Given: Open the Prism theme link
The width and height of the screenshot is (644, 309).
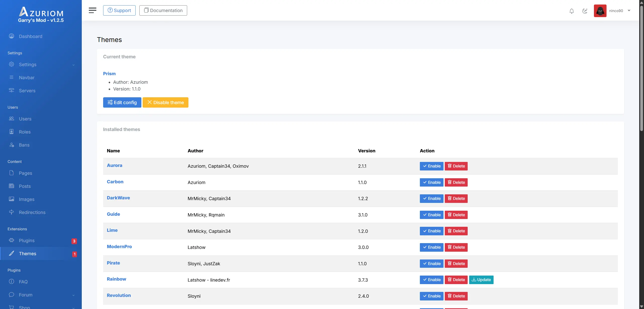Looking at the screenshot, I should tap(109, 73).
